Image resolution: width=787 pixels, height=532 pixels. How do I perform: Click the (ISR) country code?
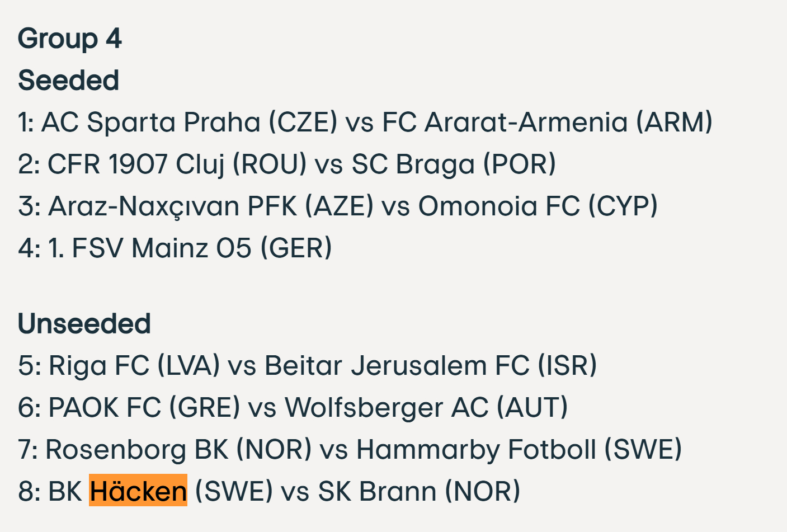click(x=567, y=366)
